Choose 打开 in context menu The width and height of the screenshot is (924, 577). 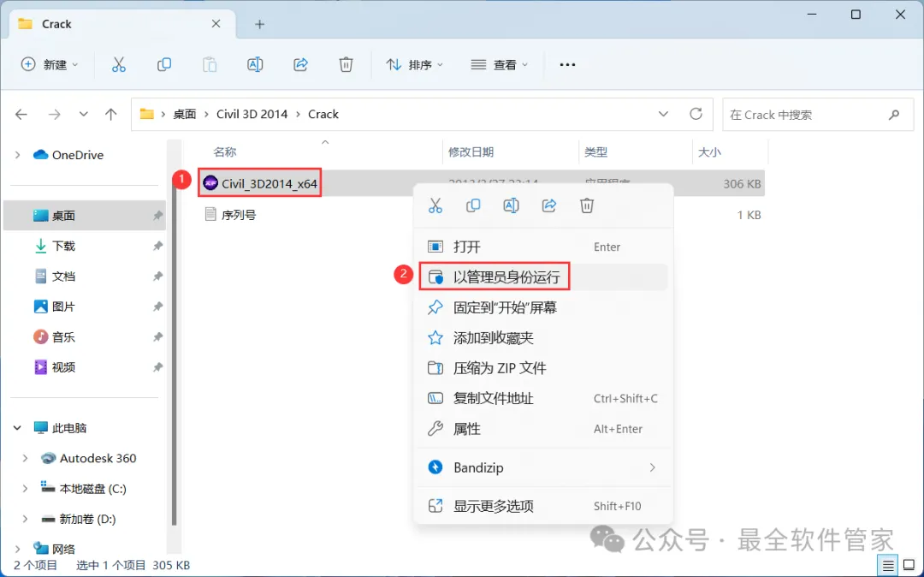(543, 247)
